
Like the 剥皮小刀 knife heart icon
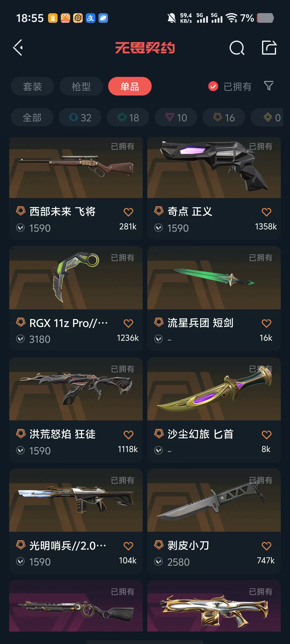[x=267, y=546]
